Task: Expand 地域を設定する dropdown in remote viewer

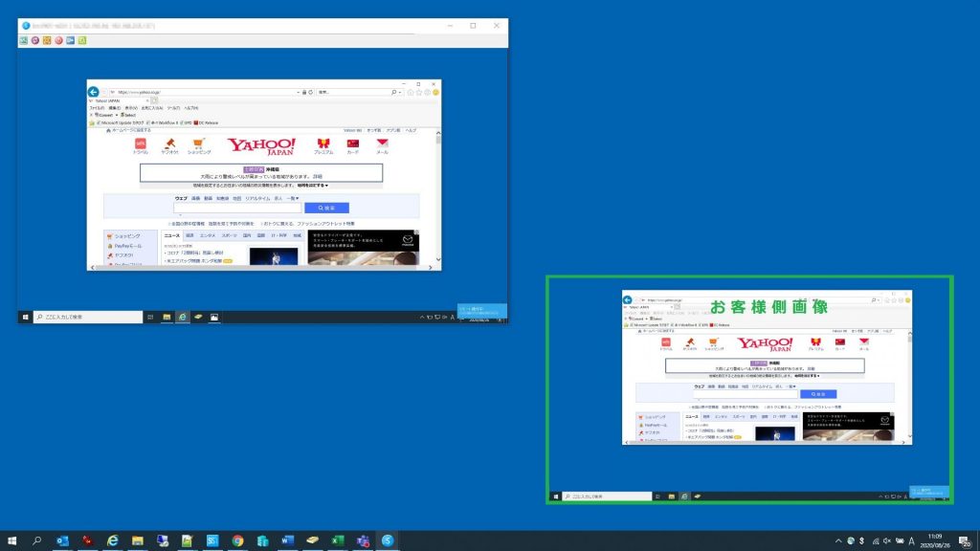Action: coord(312,186)
